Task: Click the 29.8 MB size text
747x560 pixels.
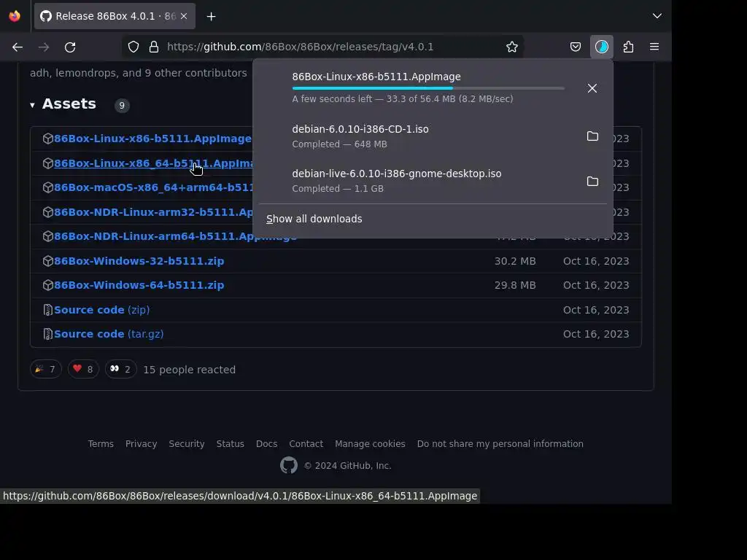Action: (x=515, y=285)
